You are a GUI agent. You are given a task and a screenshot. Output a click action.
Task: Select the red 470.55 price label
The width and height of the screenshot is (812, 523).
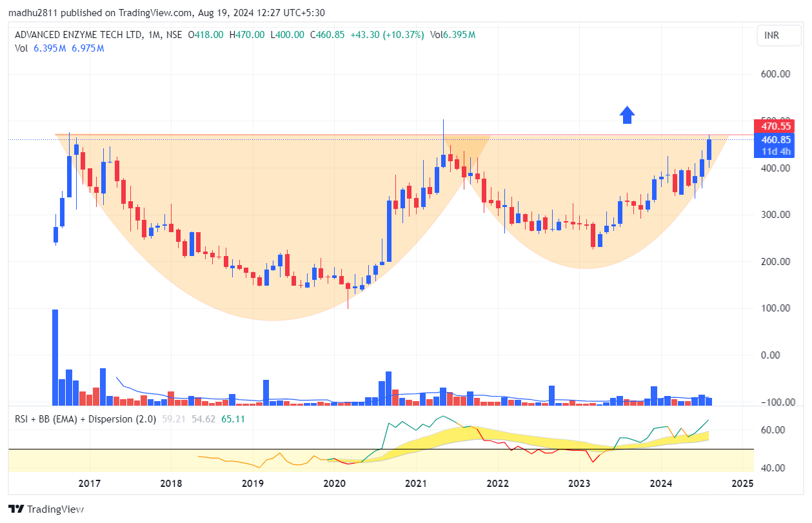pyautogui.click(x=776, y=126)
